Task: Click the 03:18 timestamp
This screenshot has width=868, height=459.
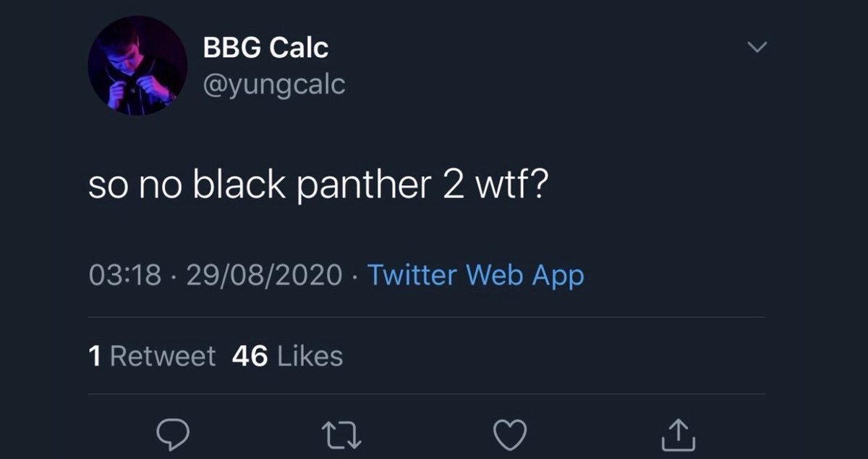Action: [x=124, y=275]
